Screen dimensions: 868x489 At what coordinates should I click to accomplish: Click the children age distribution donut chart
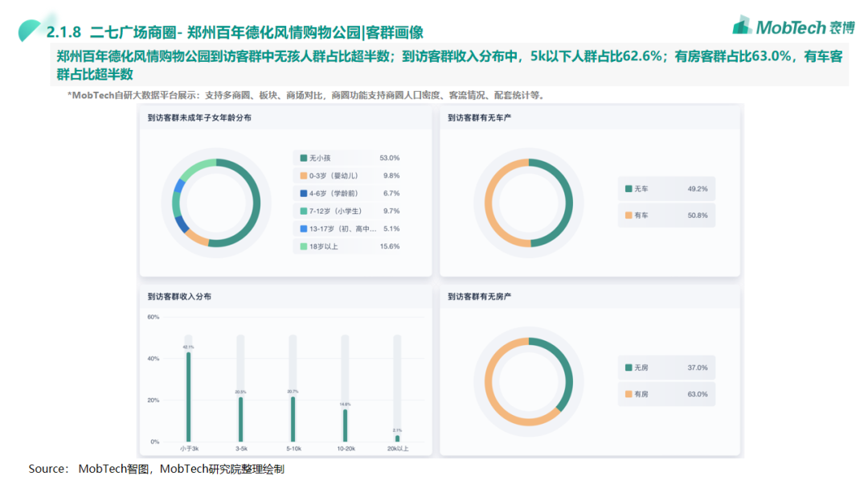[x=216, y=203]
